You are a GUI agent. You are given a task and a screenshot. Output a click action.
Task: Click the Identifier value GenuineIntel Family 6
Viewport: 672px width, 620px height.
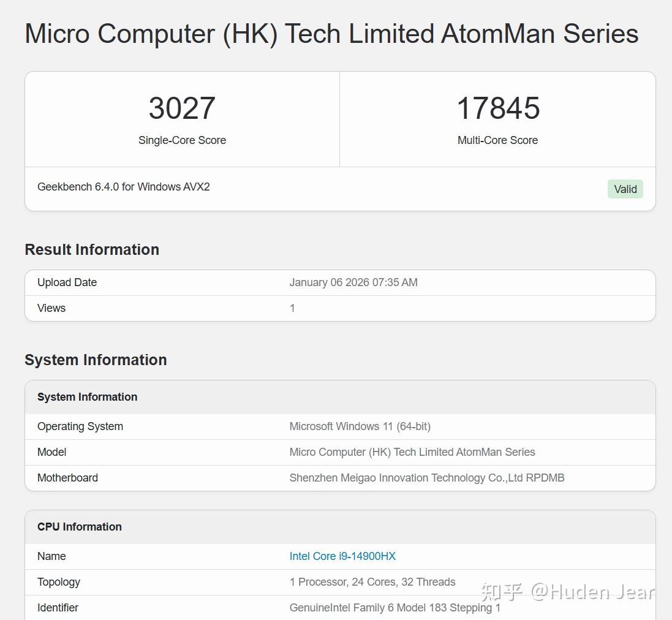pos(395,608)
